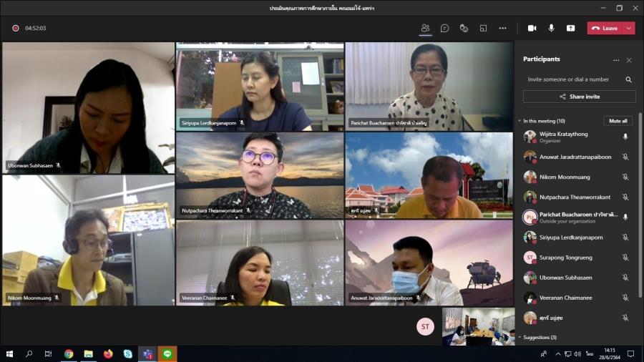Screen dimensions: 644x362
Task: Click the Invite someone or dial a number field
Action: point(572,79)
